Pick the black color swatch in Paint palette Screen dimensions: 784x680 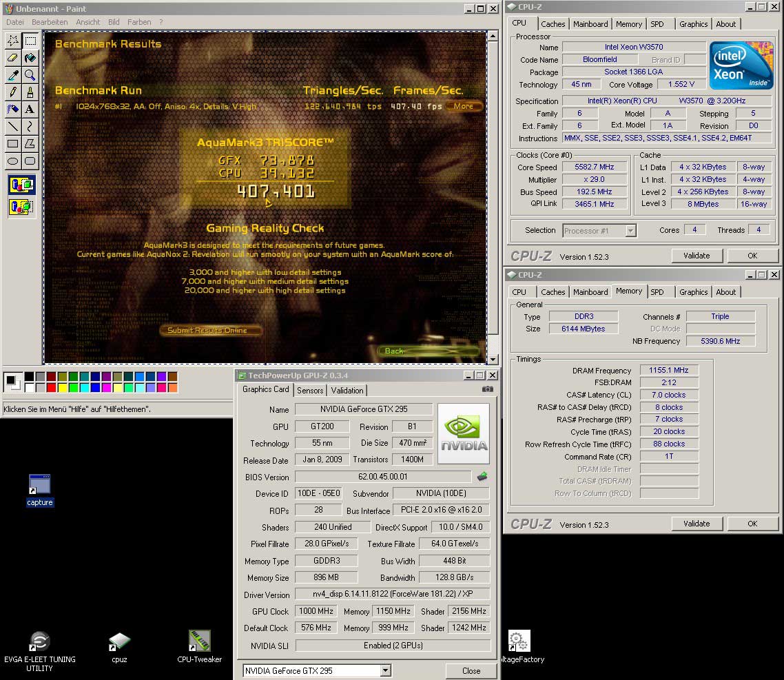(30, 376)
